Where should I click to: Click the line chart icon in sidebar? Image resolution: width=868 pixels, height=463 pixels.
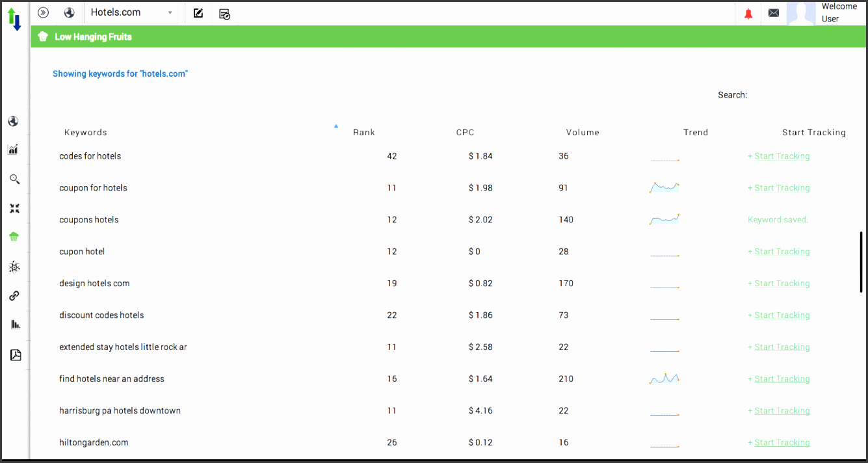13,150
